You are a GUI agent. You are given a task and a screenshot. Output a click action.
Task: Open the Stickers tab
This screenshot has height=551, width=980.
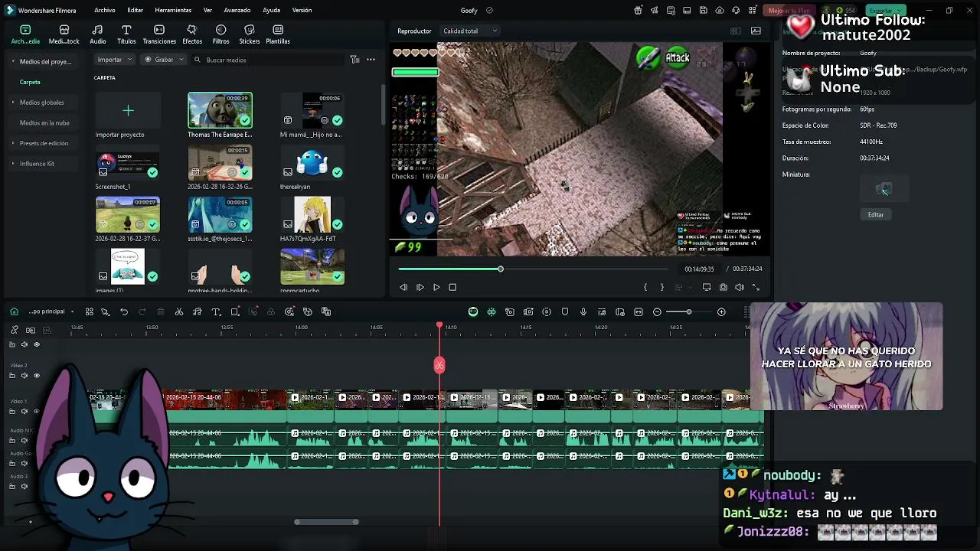tap(250, 34)
